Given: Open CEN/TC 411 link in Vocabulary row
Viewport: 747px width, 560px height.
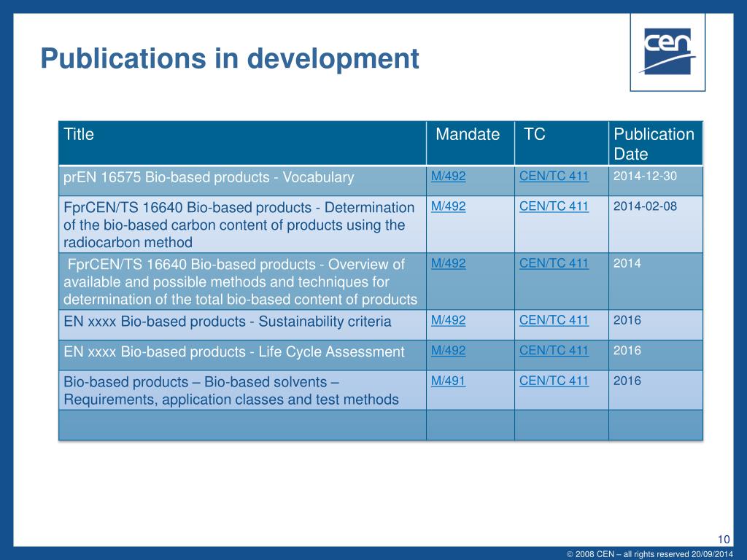Looking at the screenshot, I should pos(554,176).
